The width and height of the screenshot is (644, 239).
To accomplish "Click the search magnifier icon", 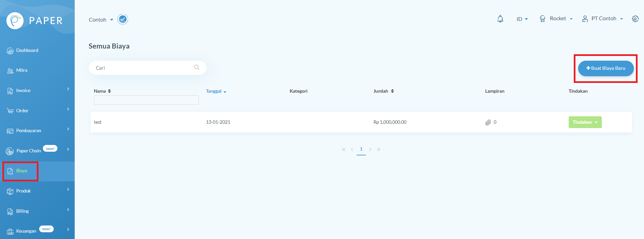I will [x=197, y=67].
